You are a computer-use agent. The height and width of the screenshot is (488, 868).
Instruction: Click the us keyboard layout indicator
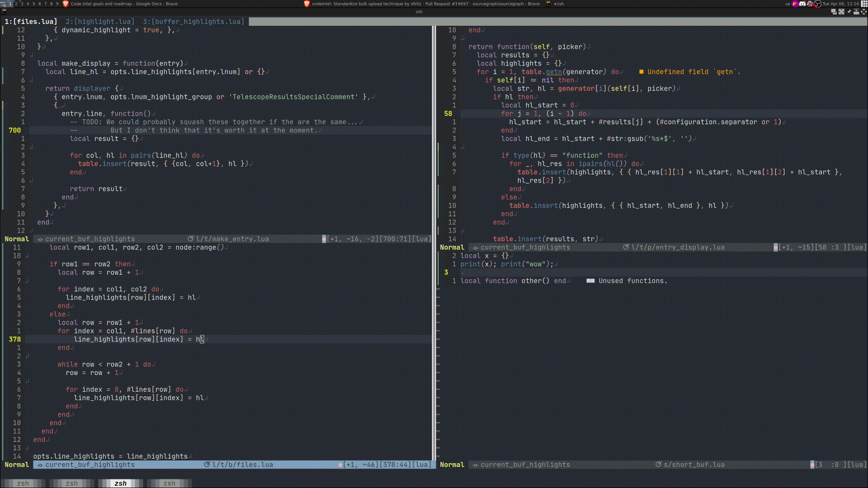[x=788, y=4]
